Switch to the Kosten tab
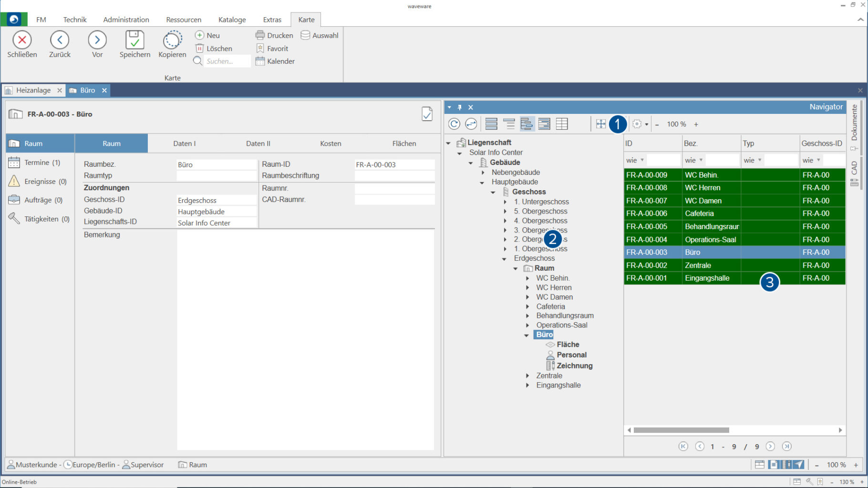This screenshot has width=868, height=488. tap(331, 143)
